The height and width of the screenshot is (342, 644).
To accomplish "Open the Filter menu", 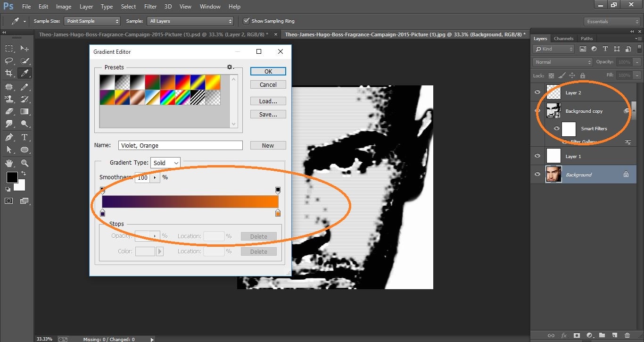I will tap(150, 6).
